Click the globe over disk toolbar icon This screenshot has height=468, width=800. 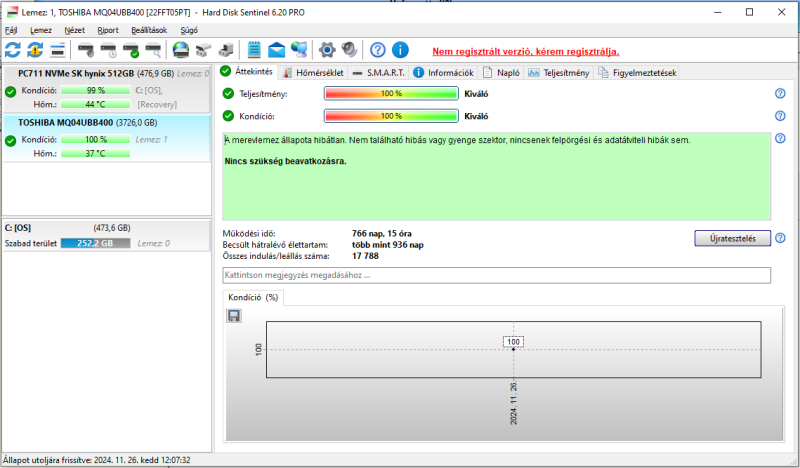point(181,50)
